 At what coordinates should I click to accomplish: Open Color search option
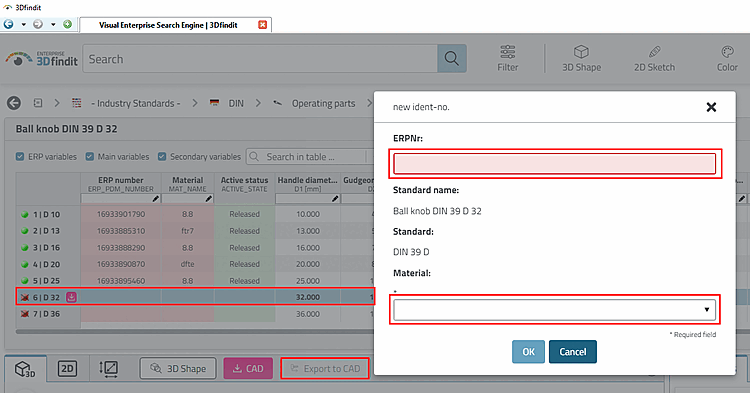(727, 58)
